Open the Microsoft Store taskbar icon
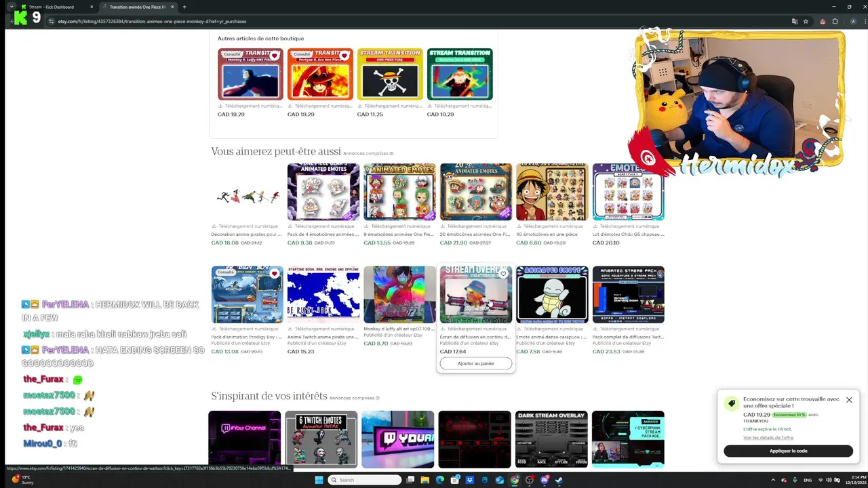868x488 pixels. [454, 480]
